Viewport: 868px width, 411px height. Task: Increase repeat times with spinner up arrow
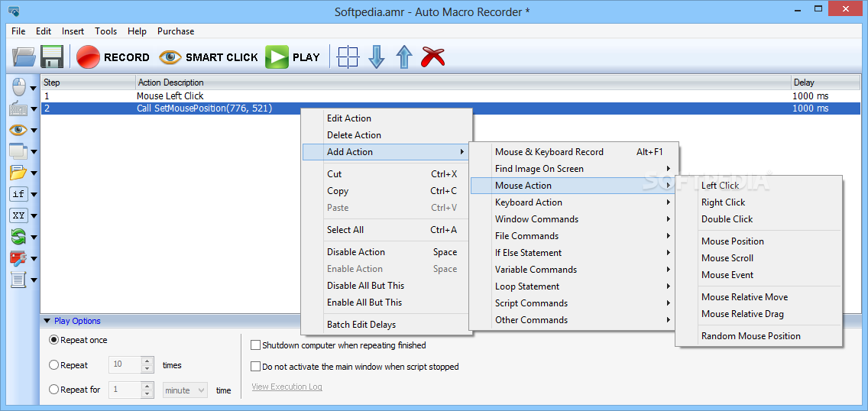pos(147,361)
